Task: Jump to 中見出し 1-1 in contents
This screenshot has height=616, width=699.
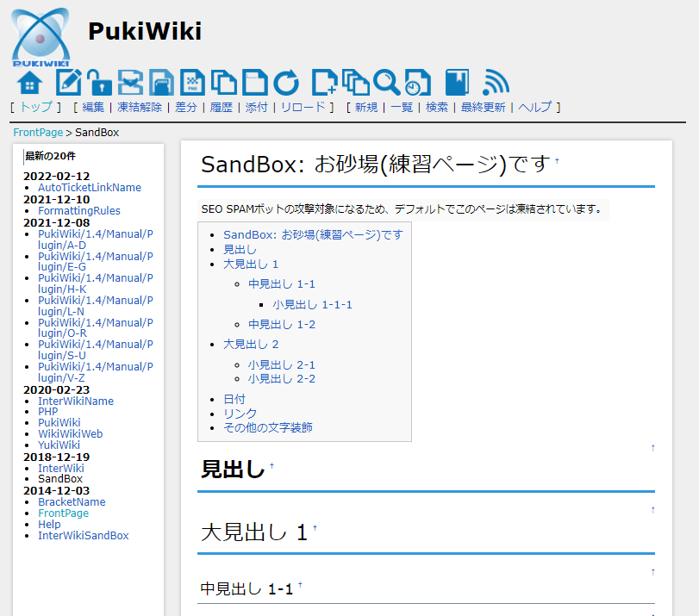Action: point(282,284)
